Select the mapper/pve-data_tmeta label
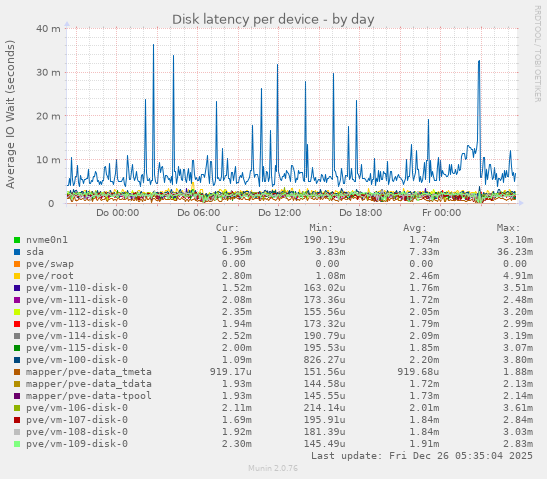The height and width of the screenshot is (479, 547). click(x=89, y=372)
